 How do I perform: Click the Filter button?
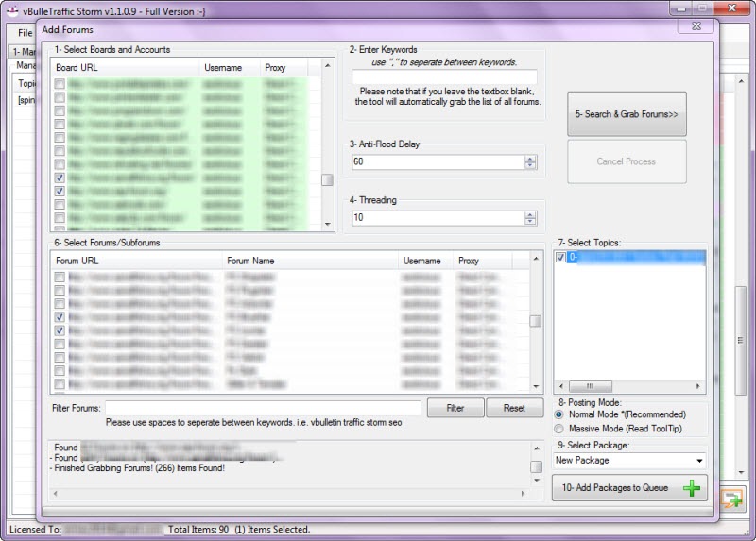[x=455, y=409]
